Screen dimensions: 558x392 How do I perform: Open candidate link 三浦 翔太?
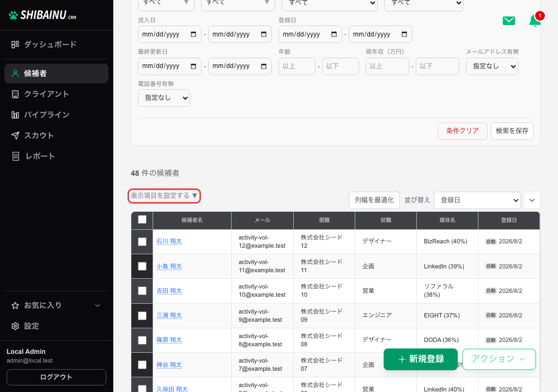pyautogui.click(x=169, y=315)
